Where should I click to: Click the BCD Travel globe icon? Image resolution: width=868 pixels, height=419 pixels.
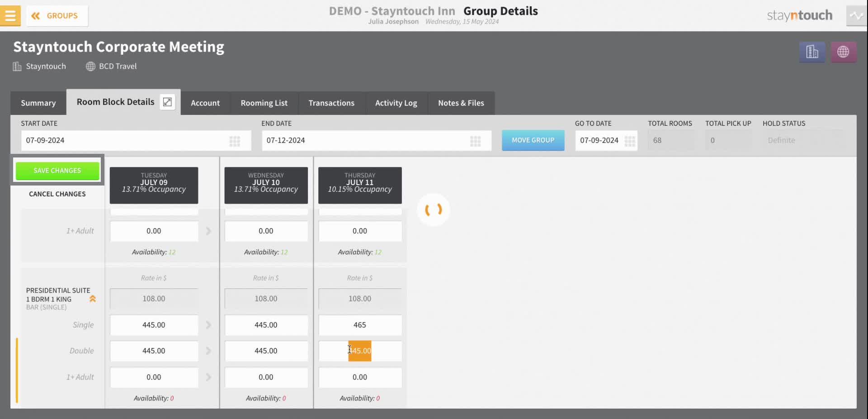(x=90, y=67)
